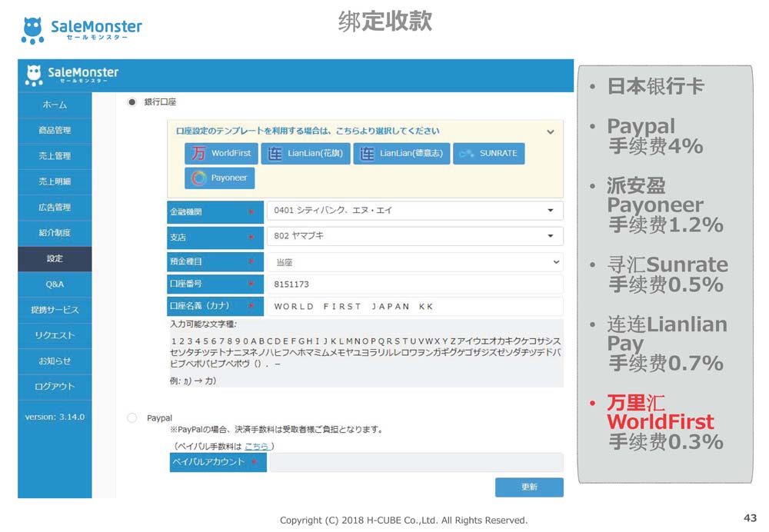
Task: Click the 万里汇 WorldFirst red text
Action: 660,412
